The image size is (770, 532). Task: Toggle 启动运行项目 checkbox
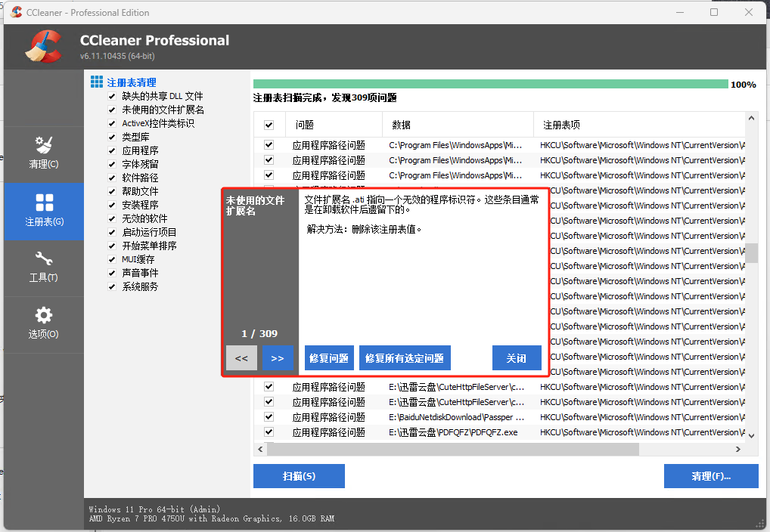pos(112,232)
